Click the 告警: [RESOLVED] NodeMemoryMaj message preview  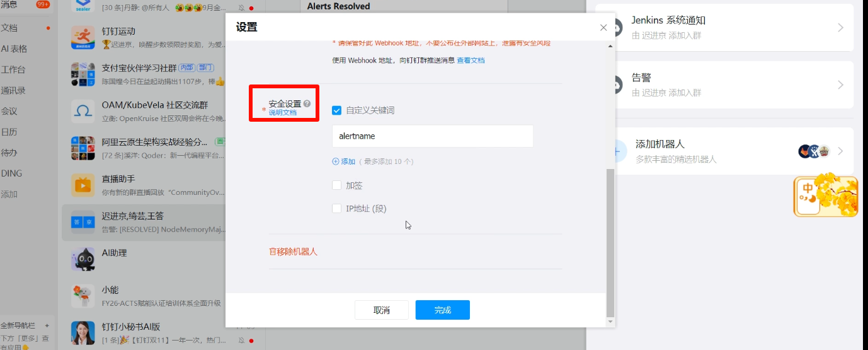click(x=163, y=229)
